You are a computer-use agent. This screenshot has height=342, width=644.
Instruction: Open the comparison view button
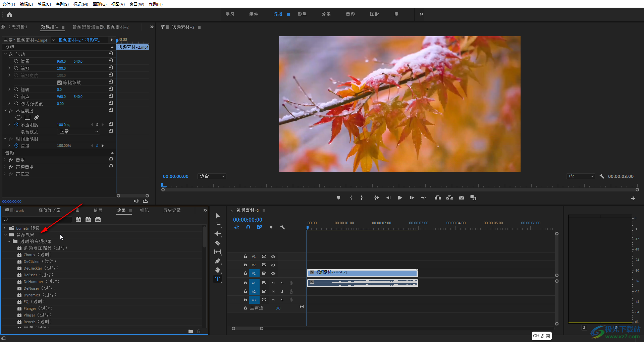coord(473,198)
